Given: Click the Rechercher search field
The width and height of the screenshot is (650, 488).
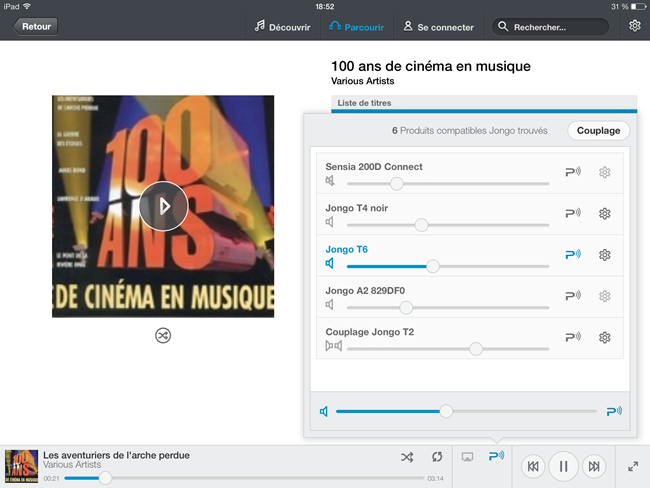Looking at the screenshot, I should pyautogui.click(x=550, y=27).
